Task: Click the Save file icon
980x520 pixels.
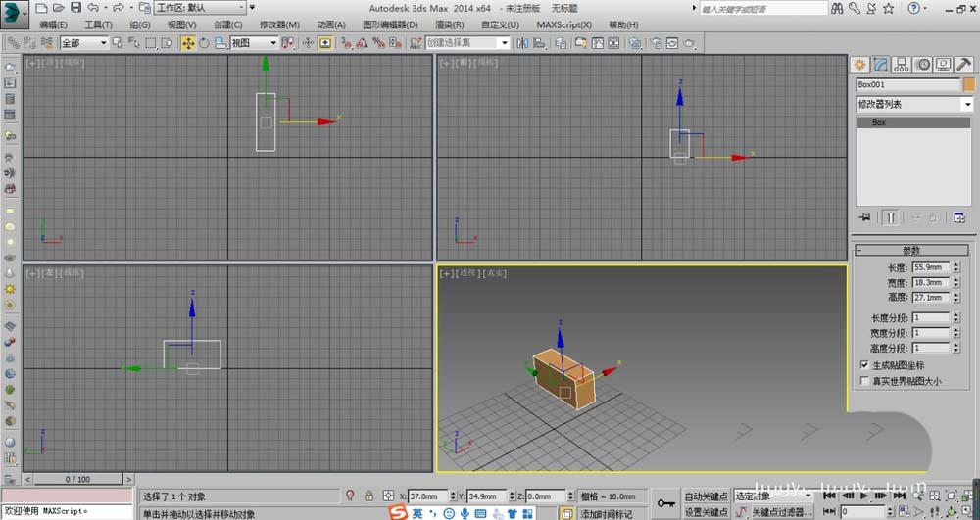Action: click(x=74, y=7)
